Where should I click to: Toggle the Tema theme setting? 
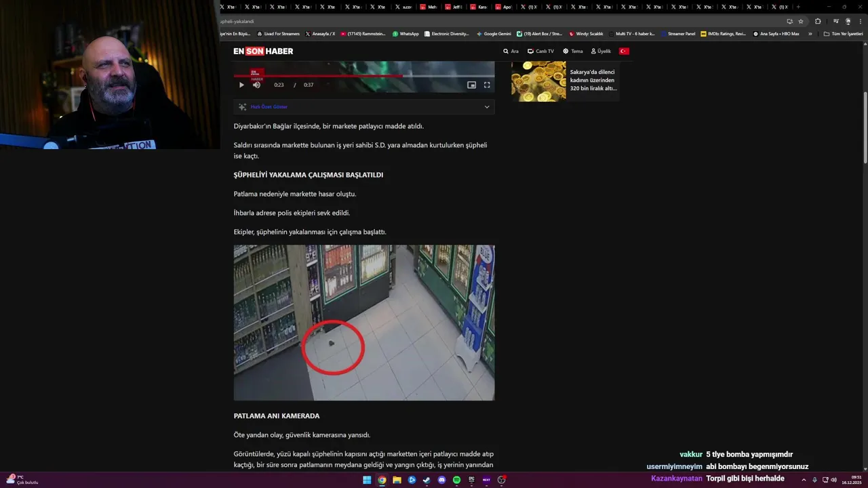[x=572, y=51]
